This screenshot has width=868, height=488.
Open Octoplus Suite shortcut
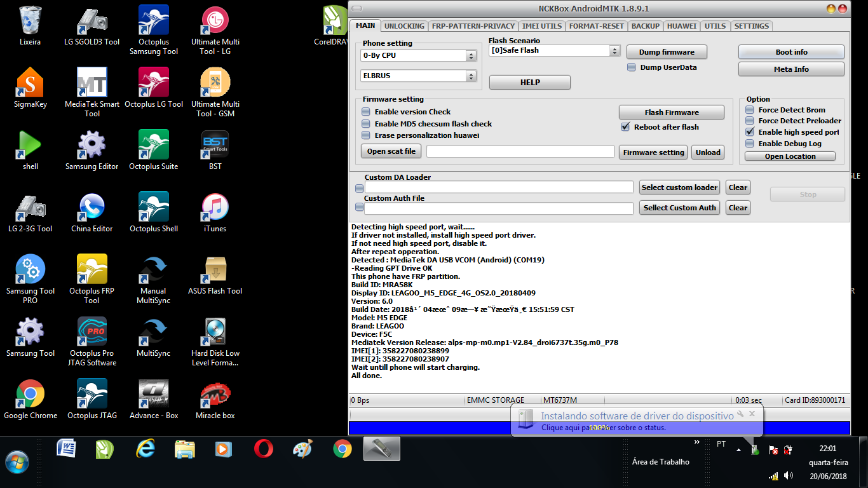(154, 150)
